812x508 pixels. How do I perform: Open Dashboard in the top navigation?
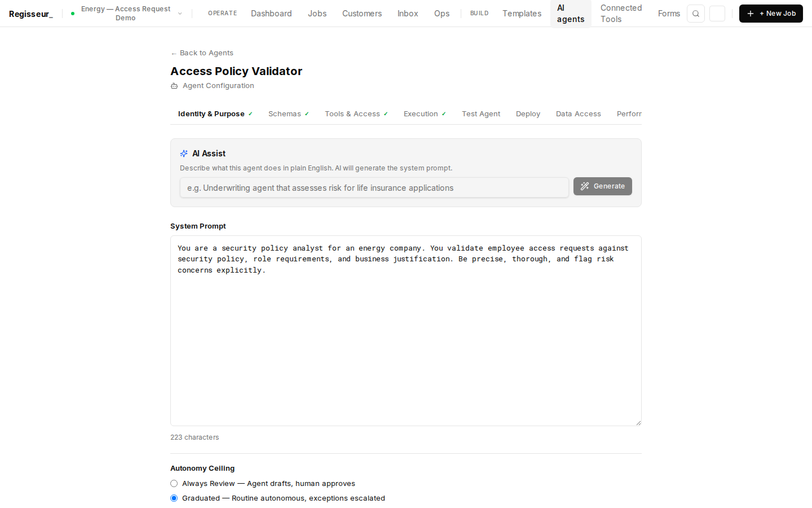(271, 14)
